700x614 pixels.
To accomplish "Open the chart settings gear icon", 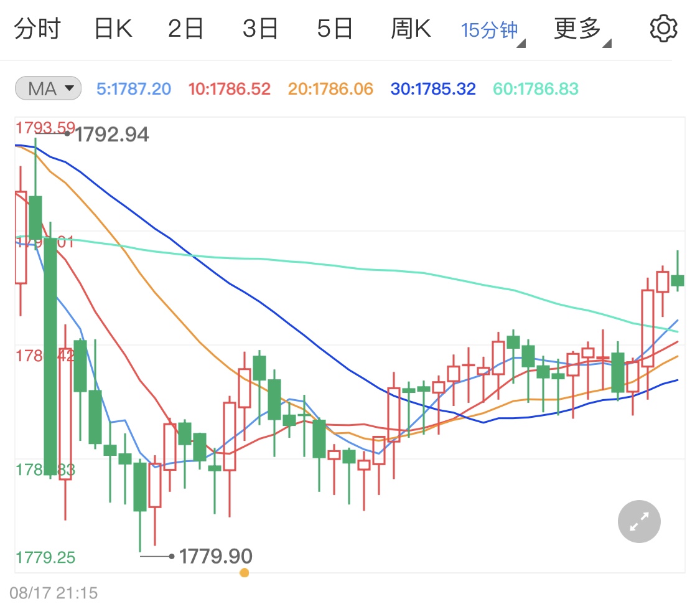I will (x=663, y=29).
